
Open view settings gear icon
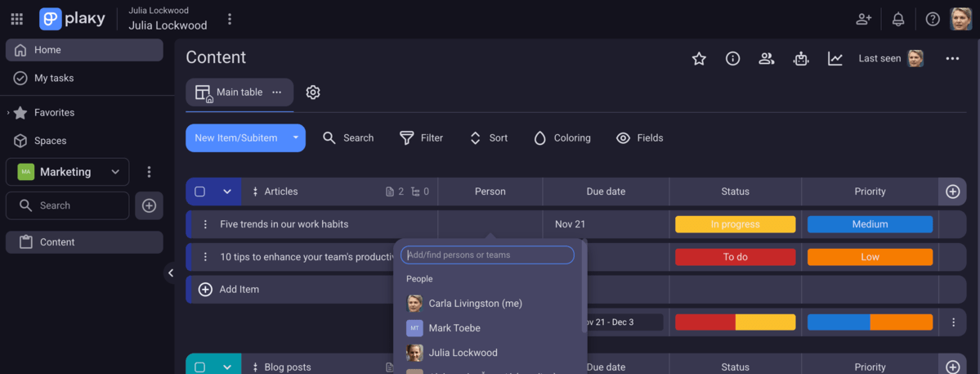click(x=313, y=92)
